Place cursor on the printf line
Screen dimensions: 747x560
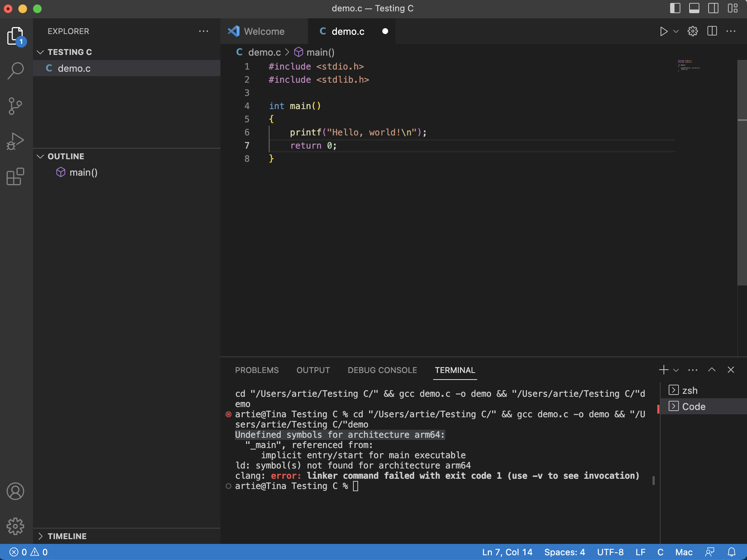pyautogui.click(x=358, y=132)
